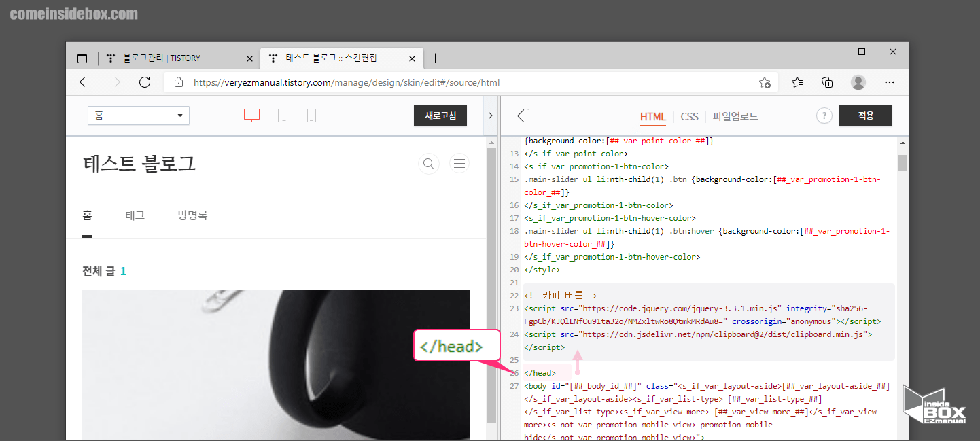This screenshot has height=441, width=980.
Task: Click the 전체 글 heading
Action: coord(99,271)
